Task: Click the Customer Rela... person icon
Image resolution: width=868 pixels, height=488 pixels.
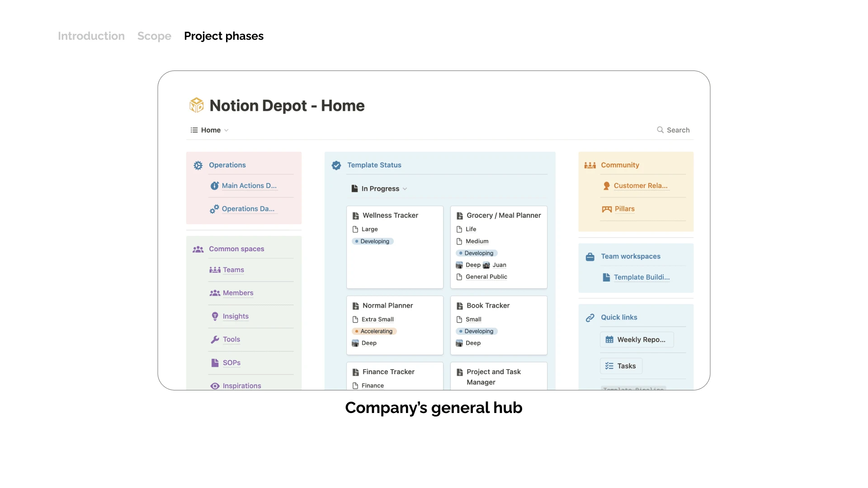Action: [x=607, y=186]
